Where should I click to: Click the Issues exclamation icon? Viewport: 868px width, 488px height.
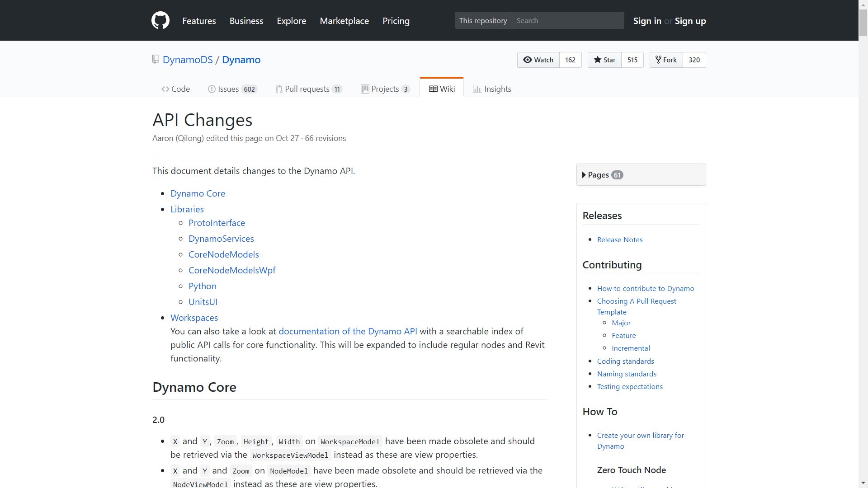click(212, 89)
